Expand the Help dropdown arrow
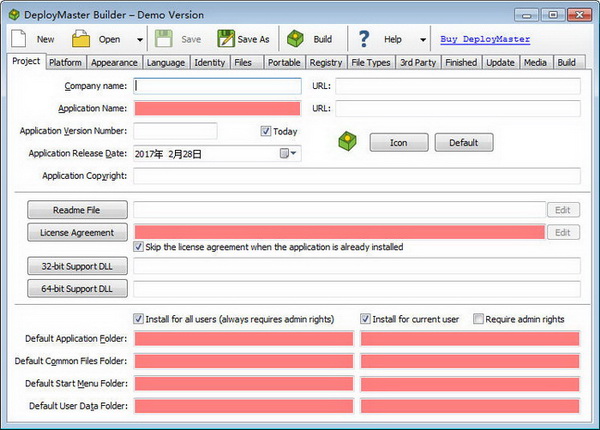Screen dimensions: 600x430 point(423,39)
